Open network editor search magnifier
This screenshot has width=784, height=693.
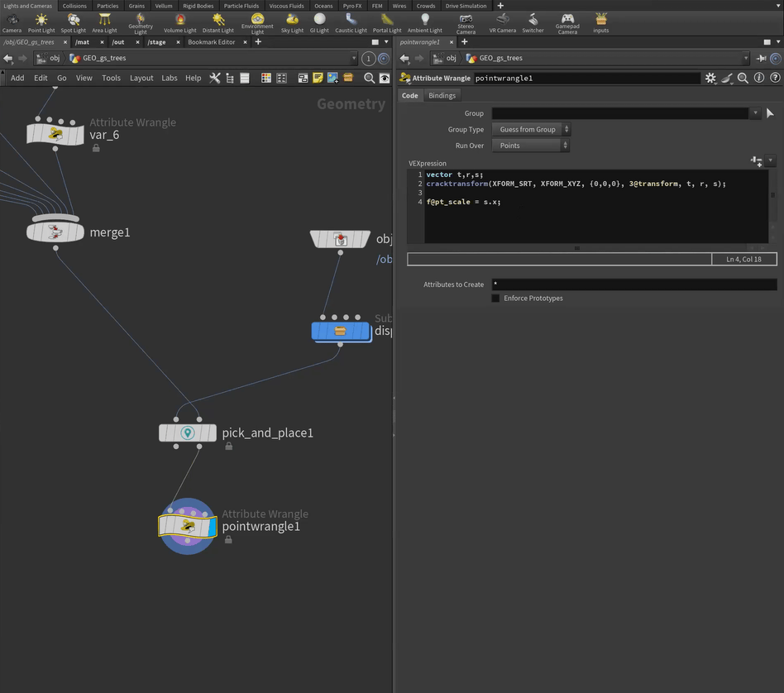[x=370, y=78]
